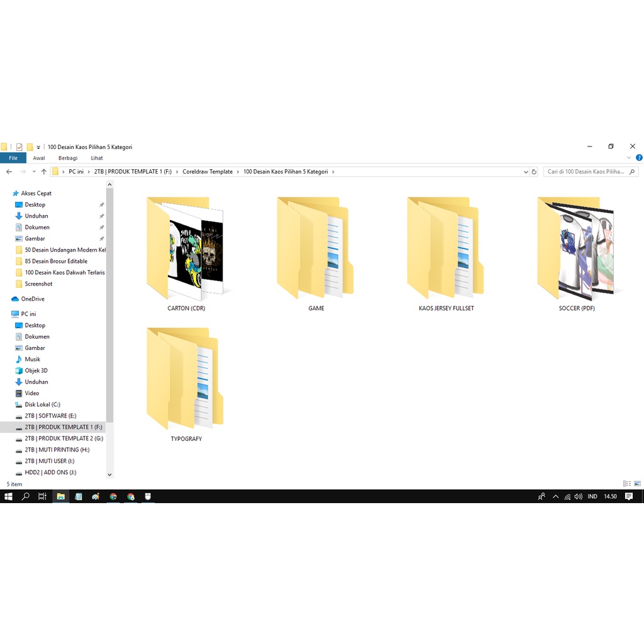
Task: Switch to large thumbnails view icon
Action: coord(638,484)
